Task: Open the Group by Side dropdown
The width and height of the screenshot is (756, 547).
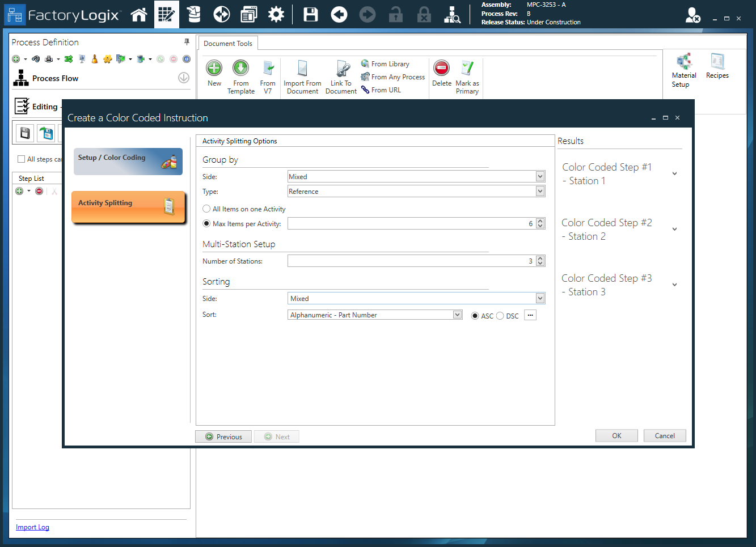Action: tap(540, 177)
